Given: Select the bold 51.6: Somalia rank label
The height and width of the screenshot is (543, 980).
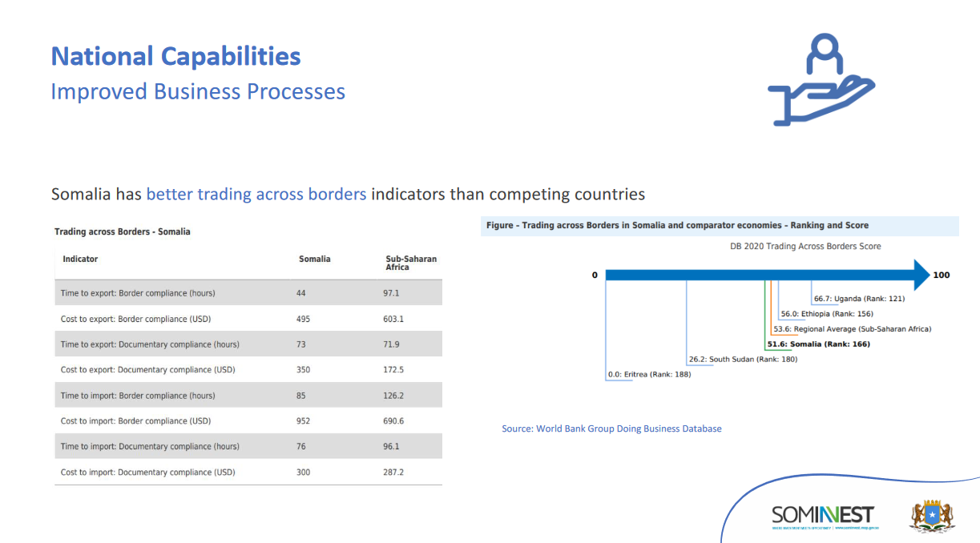Looking at the screenshot, I should [818, 344].
